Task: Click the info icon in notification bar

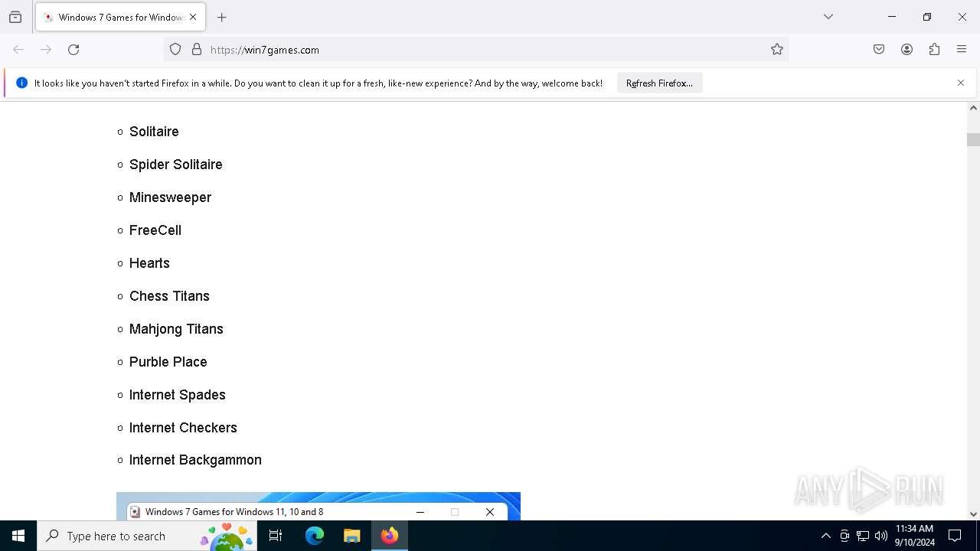Action: [21, 83]
